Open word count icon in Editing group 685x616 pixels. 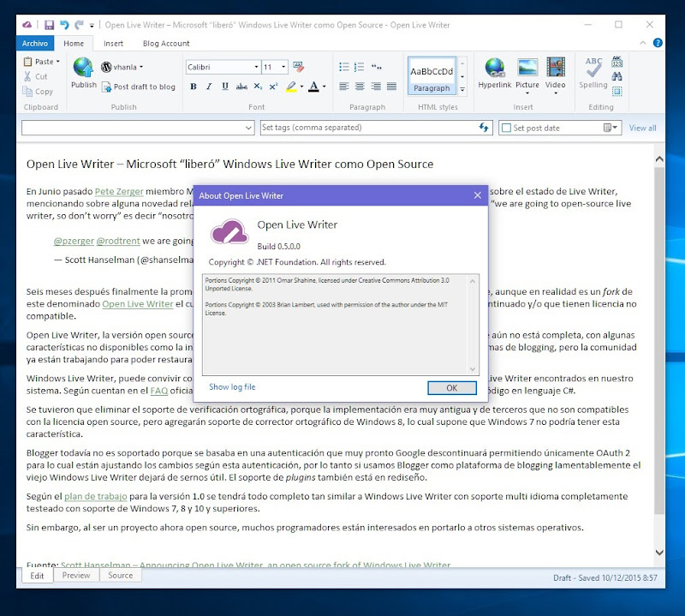click(x=616, y=62)
